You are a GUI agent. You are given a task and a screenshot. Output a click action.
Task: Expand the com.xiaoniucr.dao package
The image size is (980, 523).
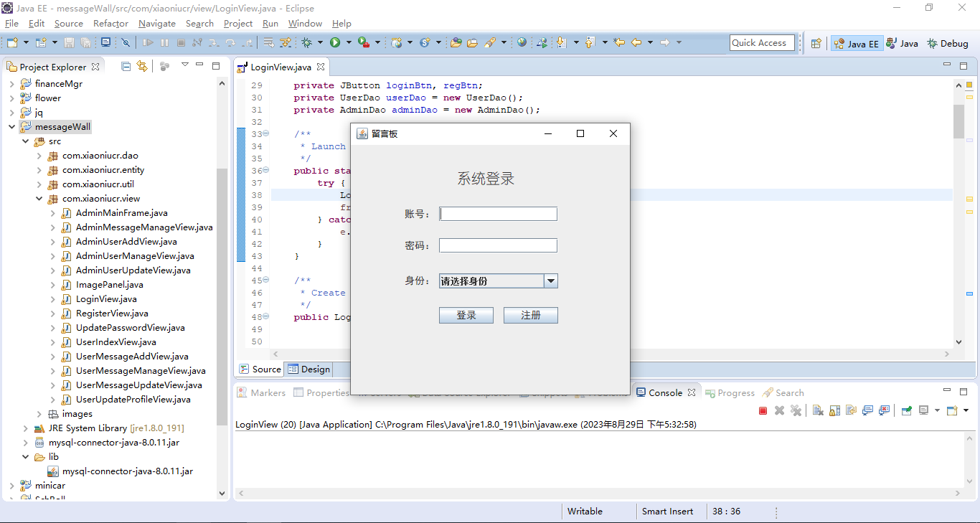(x=39, y=156)
